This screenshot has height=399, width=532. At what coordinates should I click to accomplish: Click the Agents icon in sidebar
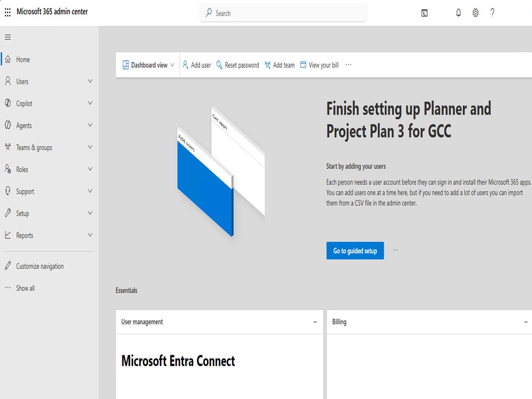(x=8, y=125)
